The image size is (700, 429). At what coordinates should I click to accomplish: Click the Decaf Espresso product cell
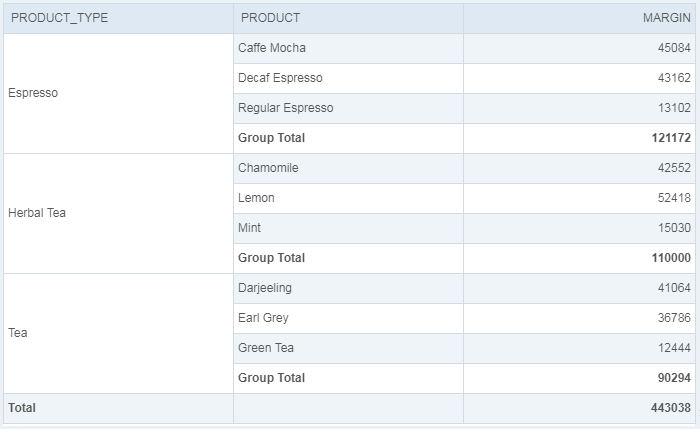(280, 78)
